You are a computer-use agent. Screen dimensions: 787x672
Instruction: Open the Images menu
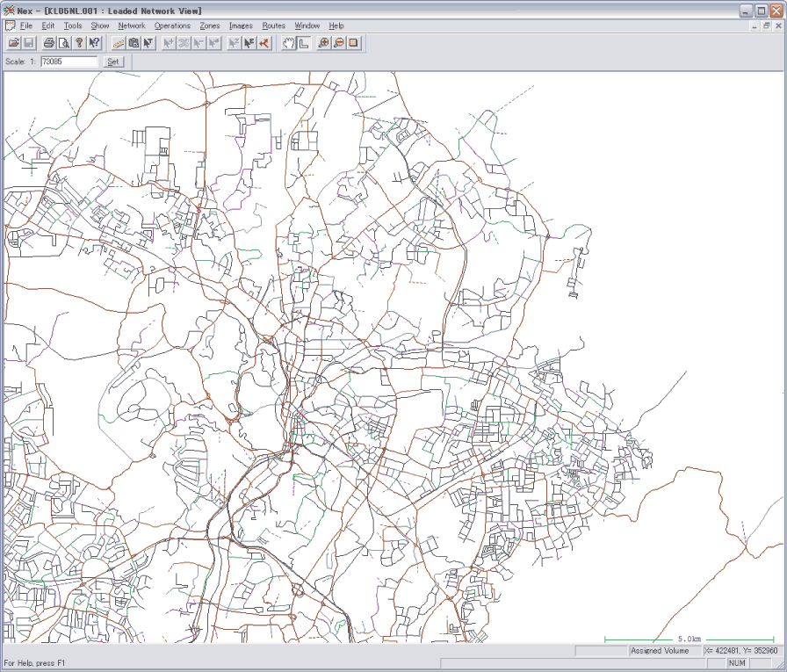tap(241, 25)
